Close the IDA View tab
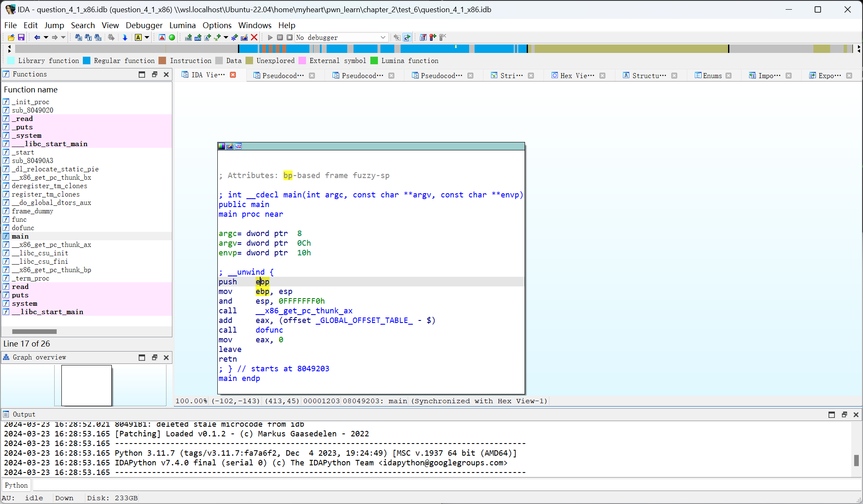 tap(233, 75)
